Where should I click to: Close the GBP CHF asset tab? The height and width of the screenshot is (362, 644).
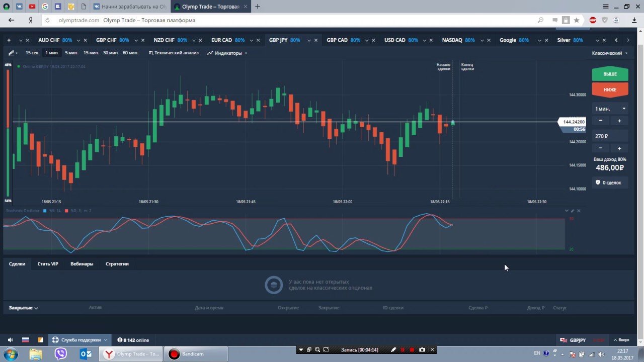143,40
